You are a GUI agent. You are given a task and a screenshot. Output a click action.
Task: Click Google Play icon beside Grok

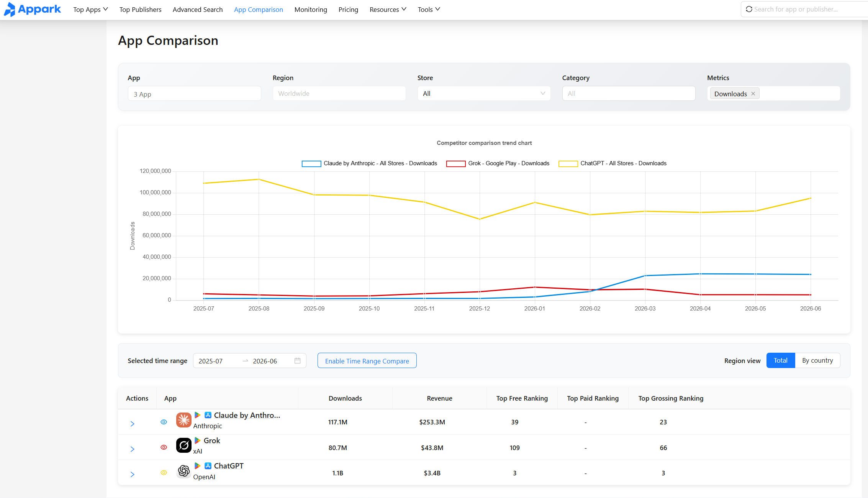[x=198, y=440]
